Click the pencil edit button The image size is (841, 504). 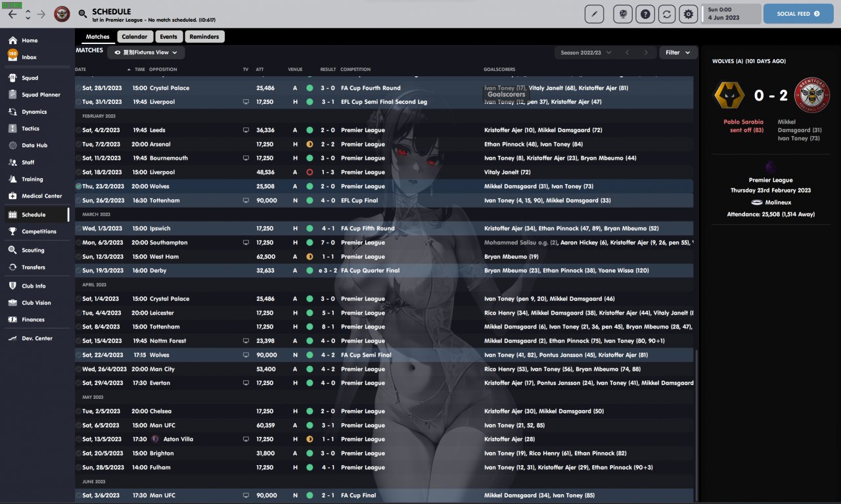point(594,14)
